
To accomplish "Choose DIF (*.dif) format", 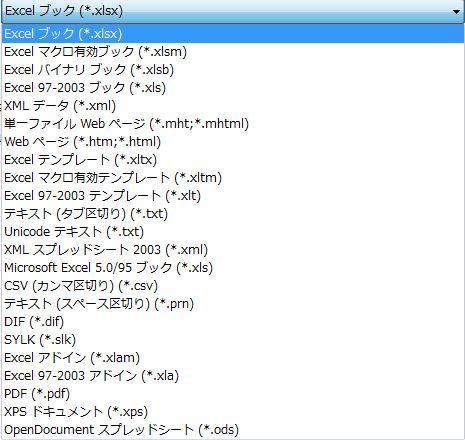I will point(233,322).
